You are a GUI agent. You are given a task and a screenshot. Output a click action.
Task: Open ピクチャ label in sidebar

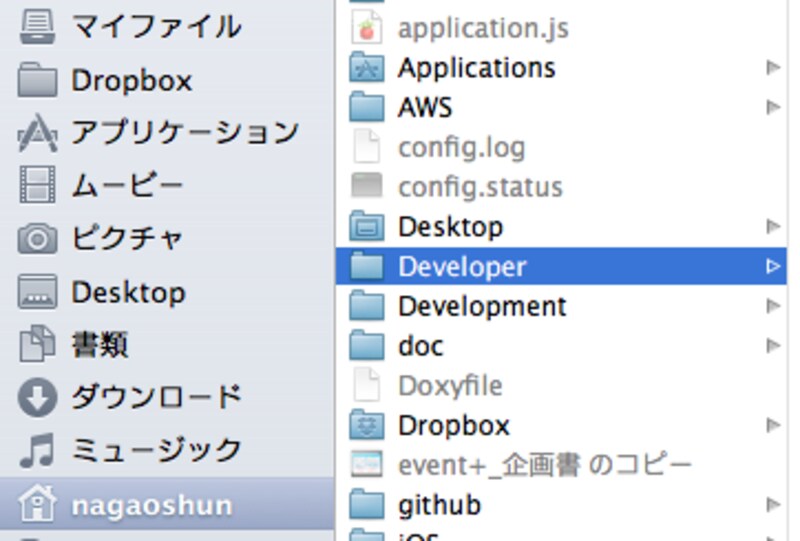point(127,238)
